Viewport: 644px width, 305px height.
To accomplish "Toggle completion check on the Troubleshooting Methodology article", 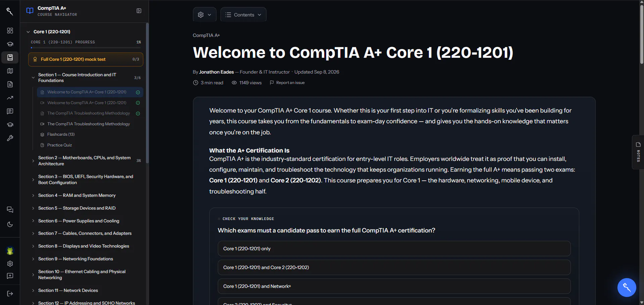I will (138, 114).
